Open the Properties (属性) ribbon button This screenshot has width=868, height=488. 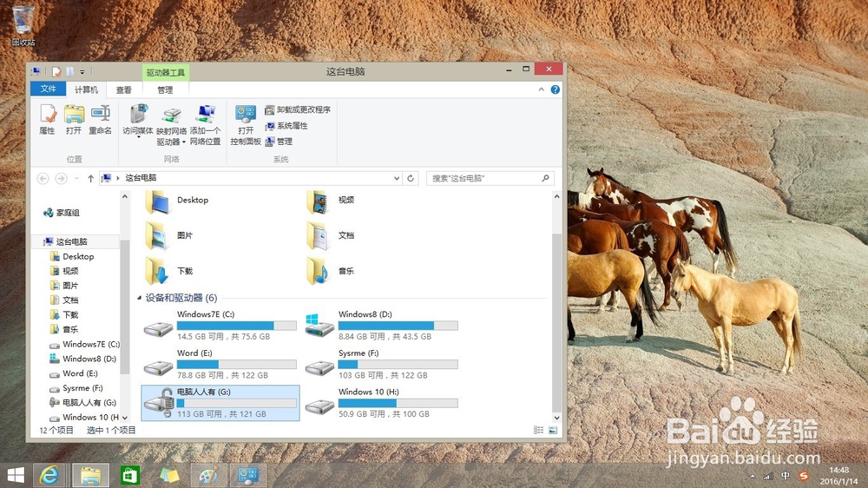[48, 120]
